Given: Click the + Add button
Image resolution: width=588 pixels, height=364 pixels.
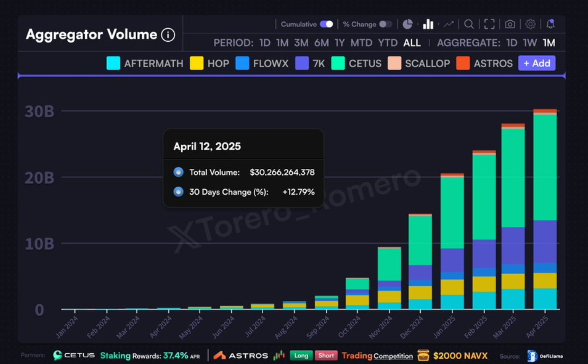Looking at the screenshot, I should [x=537, y=63].
